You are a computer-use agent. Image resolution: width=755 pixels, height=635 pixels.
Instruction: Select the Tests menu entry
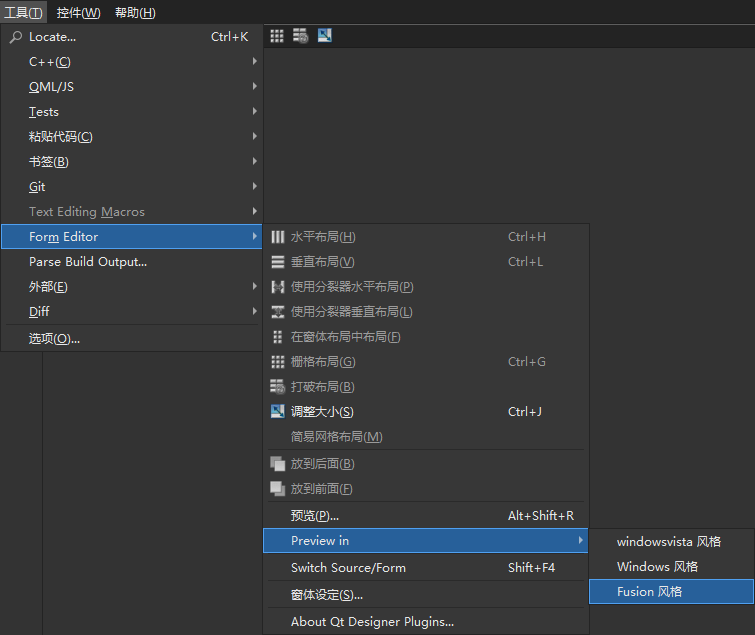click(x=131, y=112)
